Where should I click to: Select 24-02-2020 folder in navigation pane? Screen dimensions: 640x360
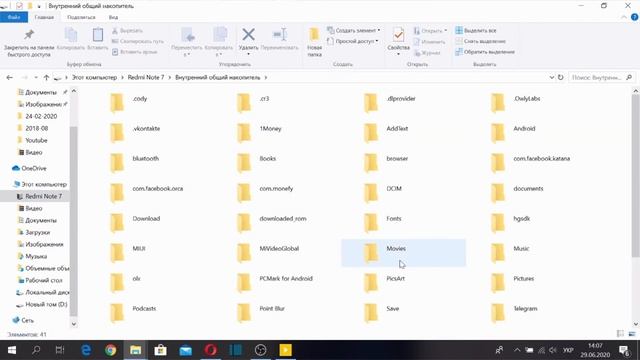coord(37,116)
